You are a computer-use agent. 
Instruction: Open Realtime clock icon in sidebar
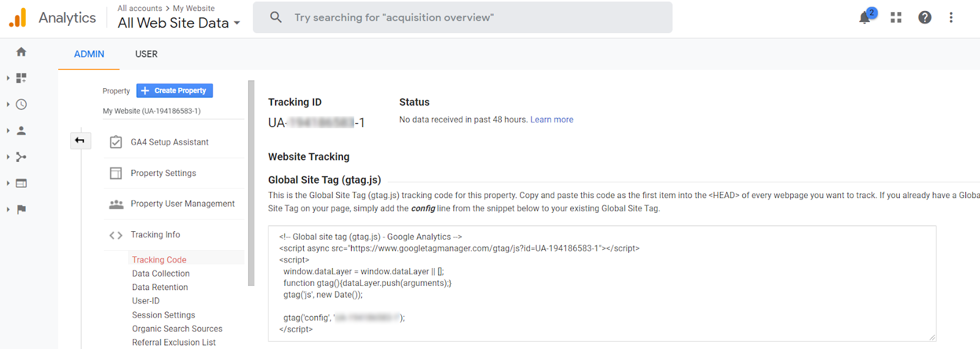21,104
